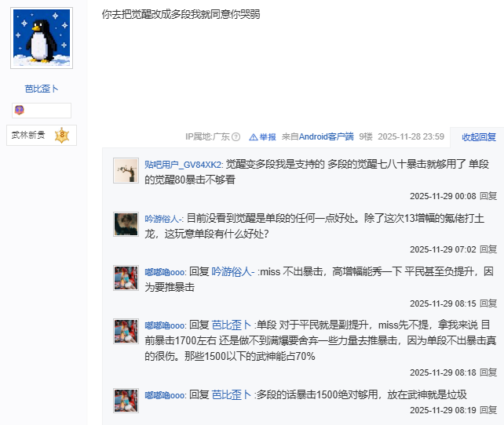Click the IP属地 help question-mark icon
The image size is (504, 425).
(x=236, y=137)
